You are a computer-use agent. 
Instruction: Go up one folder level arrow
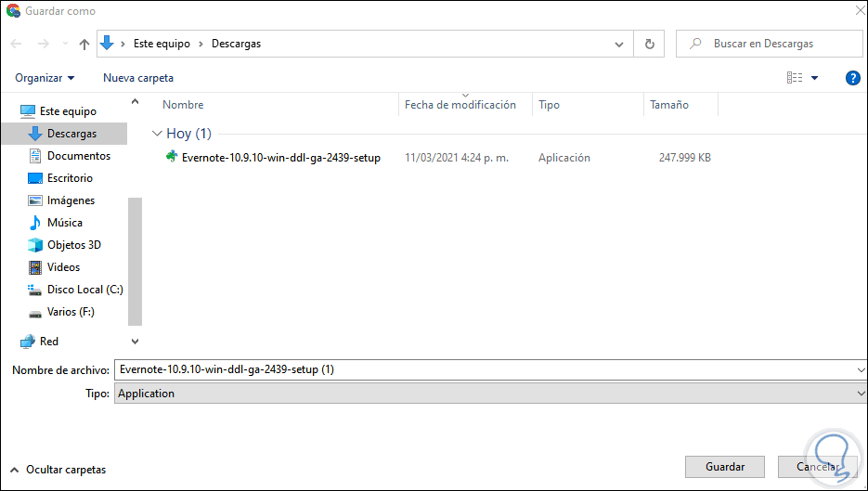tap(84, 45)
